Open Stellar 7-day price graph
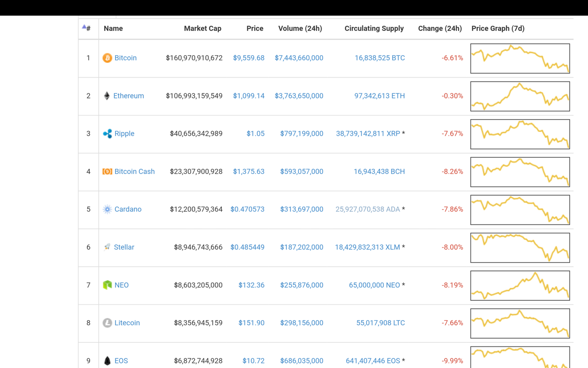 (520, 247)
